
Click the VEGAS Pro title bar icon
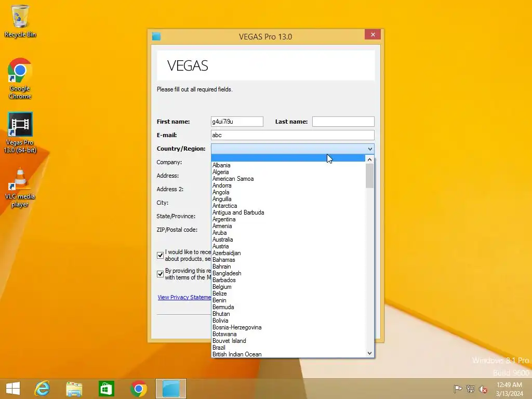(x=156, y=36)
